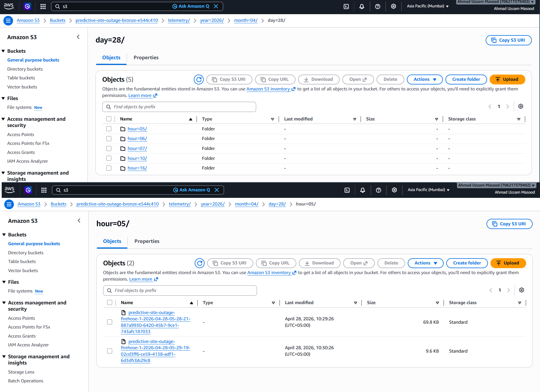Open preferences gear in day=28/ objects table

pyautogui.click(x=521, y=106)
